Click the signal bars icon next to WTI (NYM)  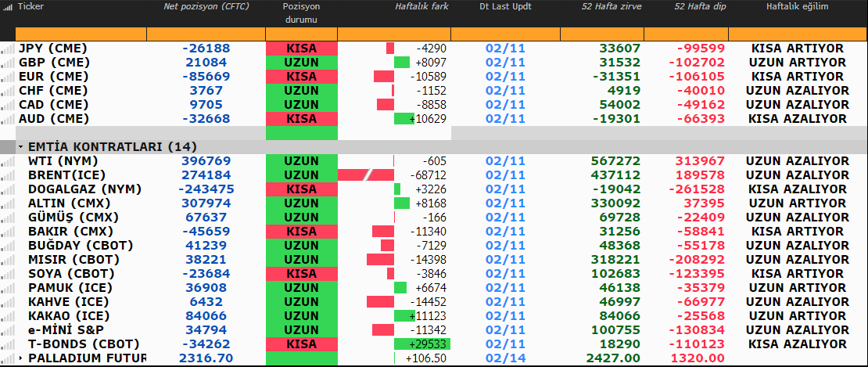click(x=8, y=161)
